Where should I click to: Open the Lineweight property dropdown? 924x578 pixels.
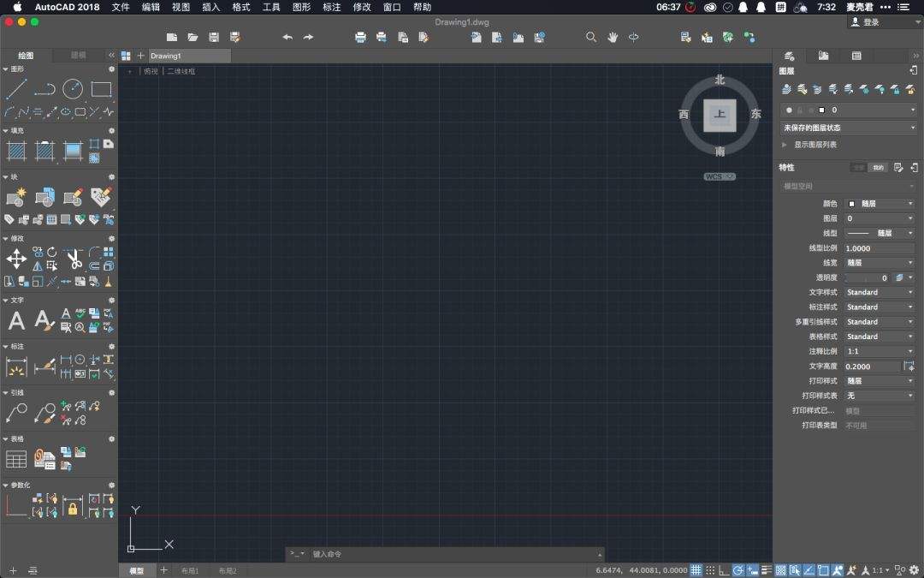880,263
